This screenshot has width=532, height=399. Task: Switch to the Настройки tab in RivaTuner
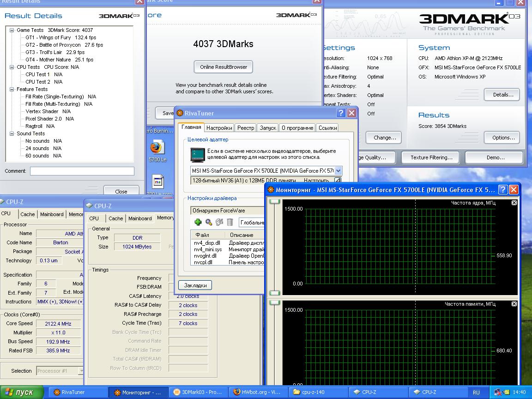coord(219,128)
